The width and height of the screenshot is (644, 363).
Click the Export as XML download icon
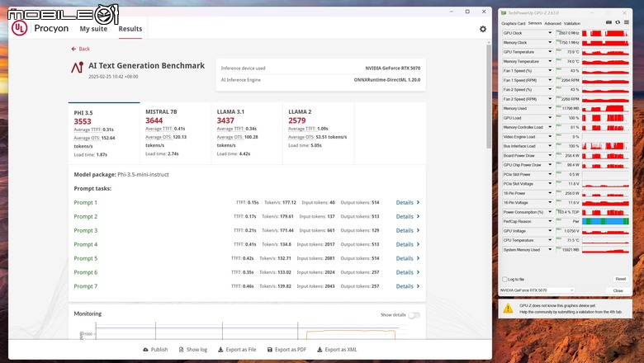[320, 350]
